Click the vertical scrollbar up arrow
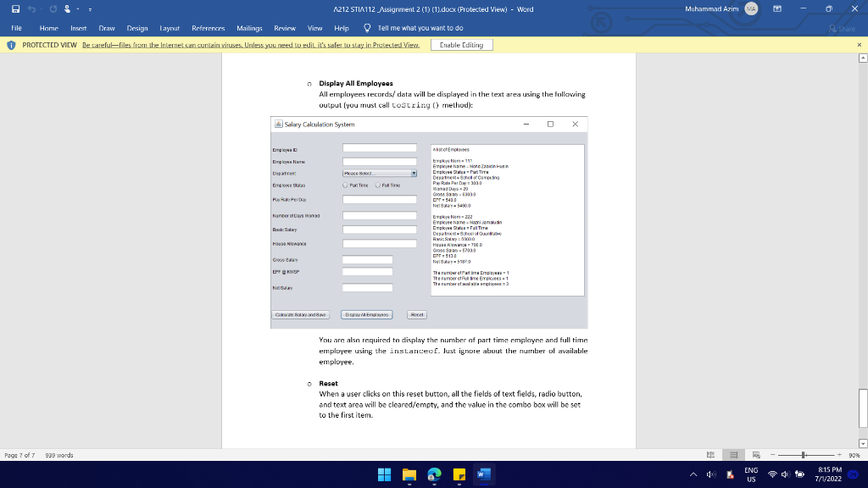This screenshot has height=488, width=868. 863,58
